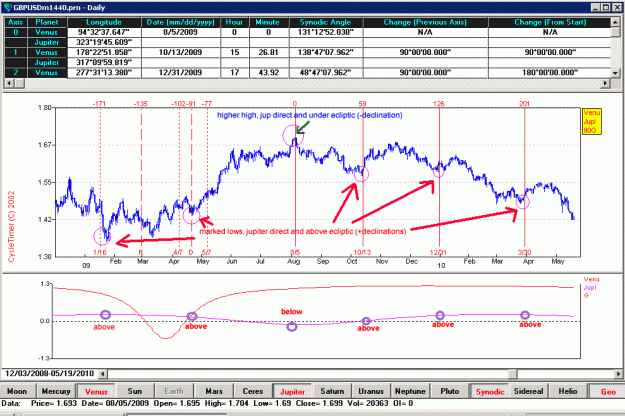The image size is (625, 416).
Task: Click the top axis label 201
Action: point(524,104)
